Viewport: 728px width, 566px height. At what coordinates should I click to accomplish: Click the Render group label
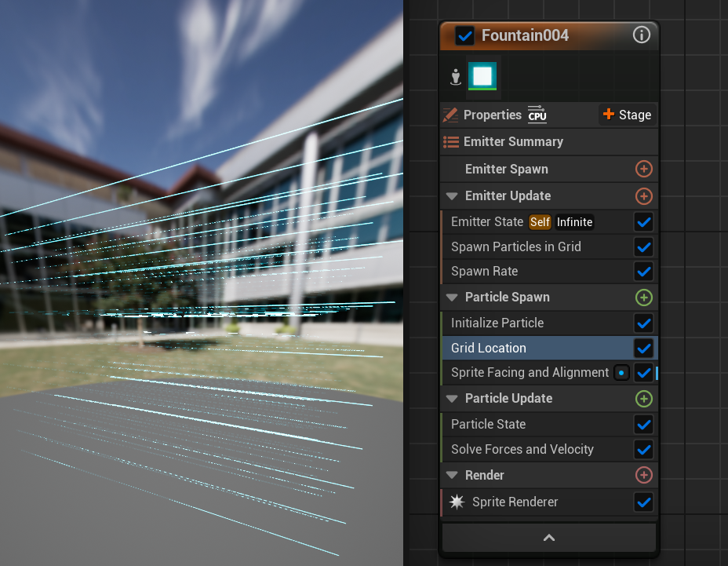coord(484,475)
